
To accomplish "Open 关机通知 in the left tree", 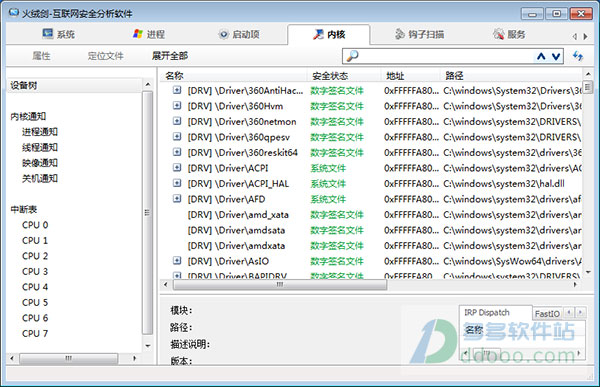I will [x=40, y=178].
